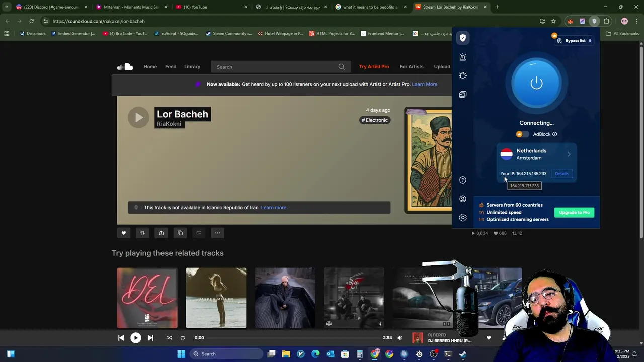
Task: Click the player progress timeline bar
Action: 293,338
